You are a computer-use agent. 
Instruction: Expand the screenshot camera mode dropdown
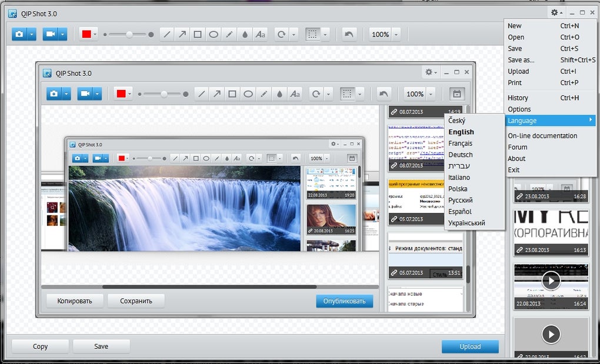[32, 35]
